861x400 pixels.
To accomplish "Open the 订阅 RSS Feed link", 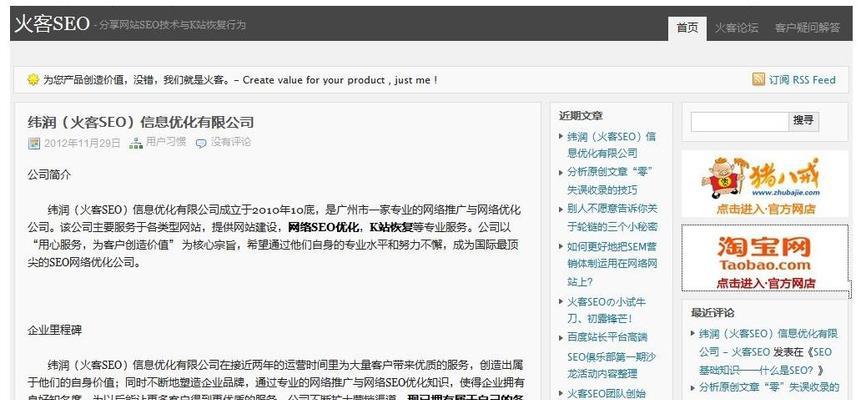I will point(802,80).
